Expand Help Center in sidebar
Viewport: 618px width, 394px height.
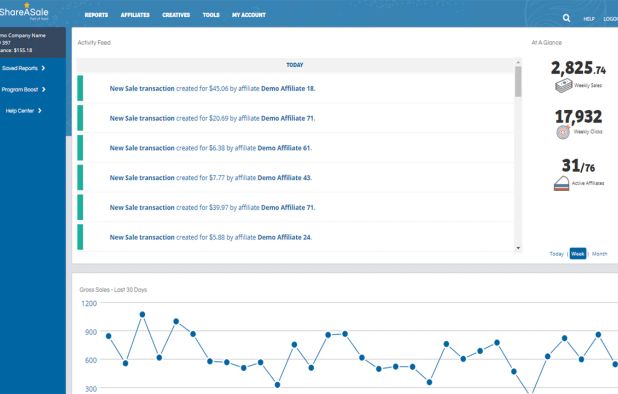coord(23,111)
